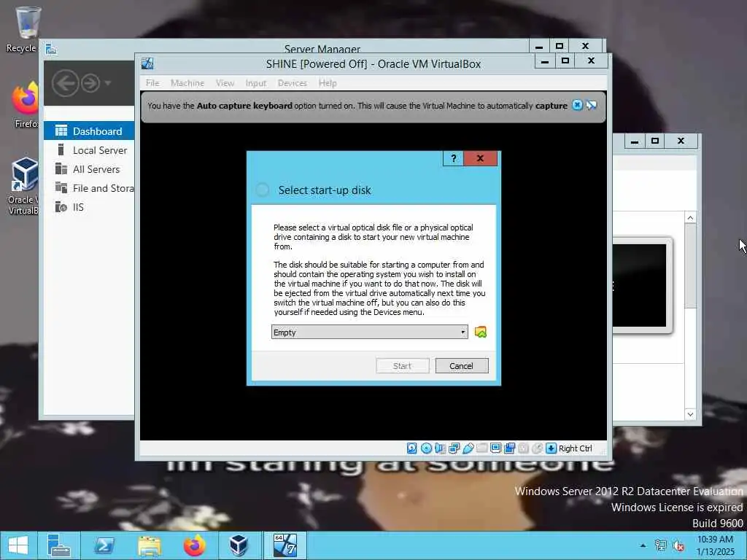Click the Right Ctrl host key label
This screenshot has height=560, width=747.
click(x=575, y=448)
